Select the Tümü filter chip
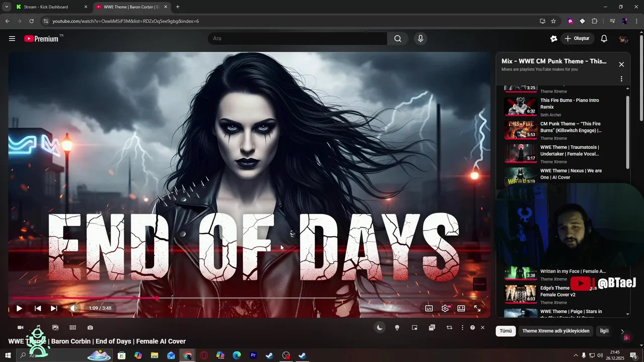The height and width of the screenshot is (362, 644). 506,331
